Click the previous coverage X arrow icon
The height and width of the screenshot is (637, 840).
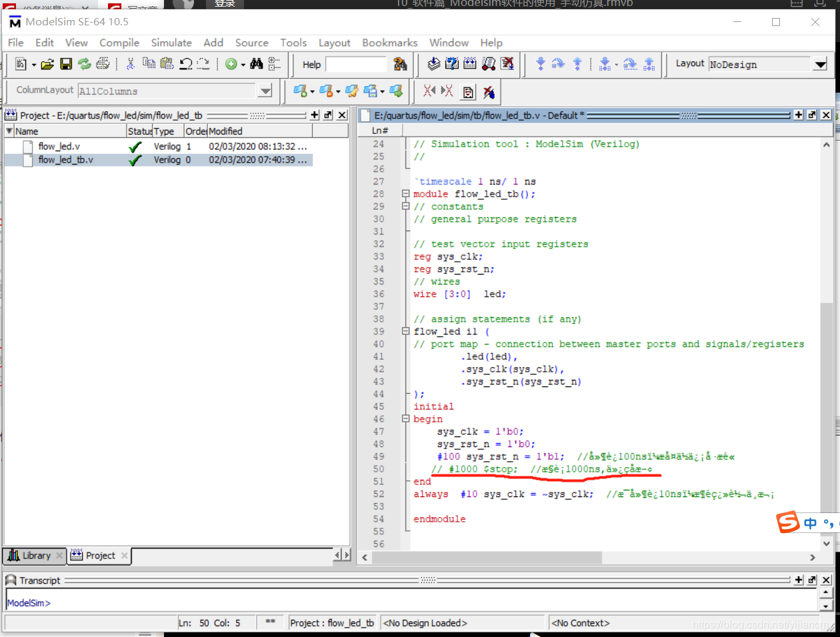[x=429, y=91]
